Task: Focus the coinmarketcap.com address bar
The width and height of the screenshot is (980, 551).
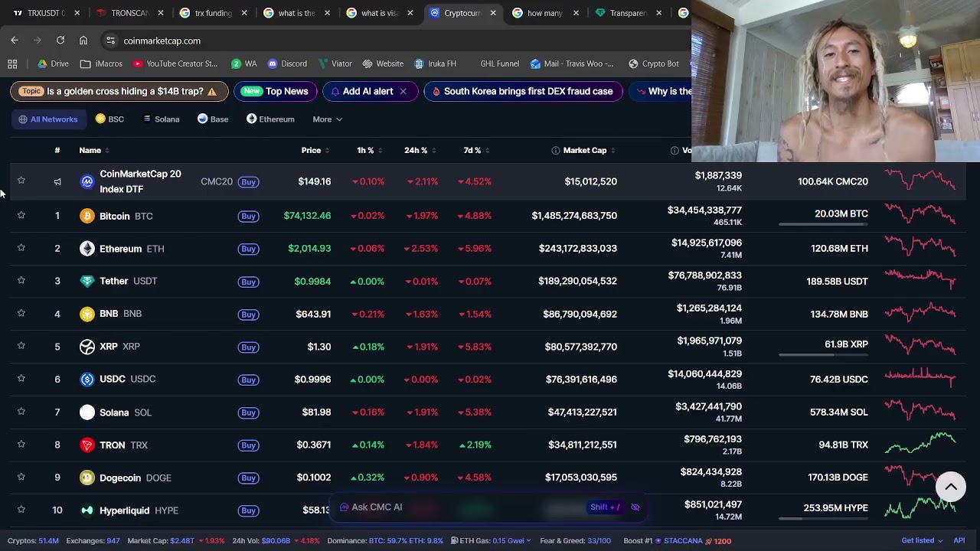Action: 398,41
